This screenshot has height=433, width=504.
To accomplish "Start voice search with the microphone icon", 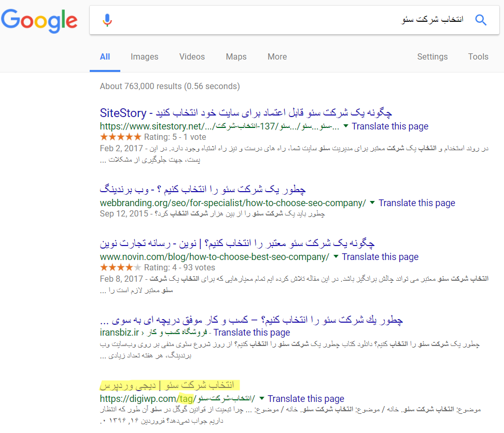I will [107, 20].
